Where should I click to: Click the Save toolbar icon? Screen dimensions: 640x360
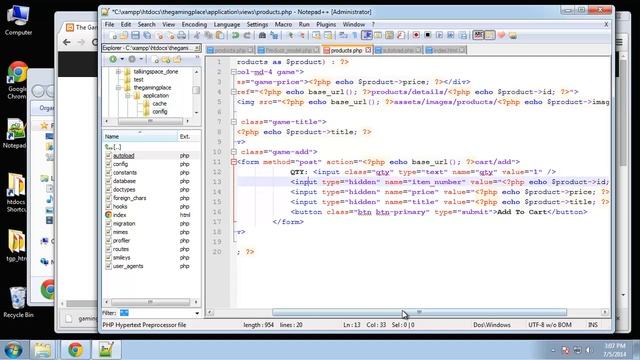coord(135,36)
